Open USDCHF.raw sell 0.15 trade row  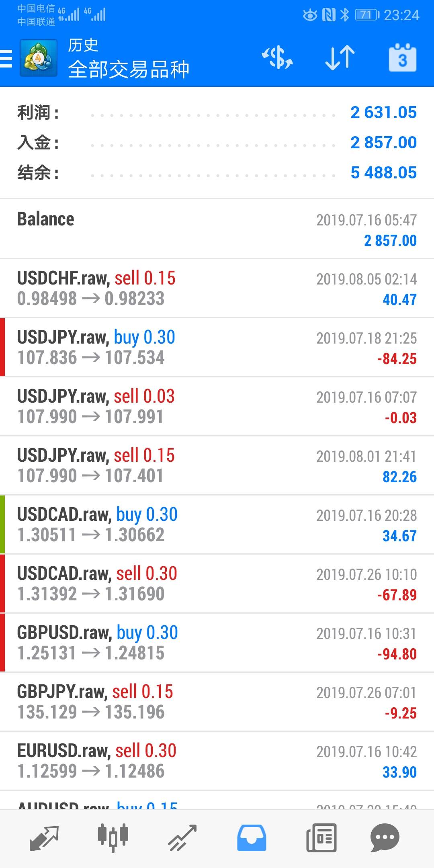pos(217,288)
